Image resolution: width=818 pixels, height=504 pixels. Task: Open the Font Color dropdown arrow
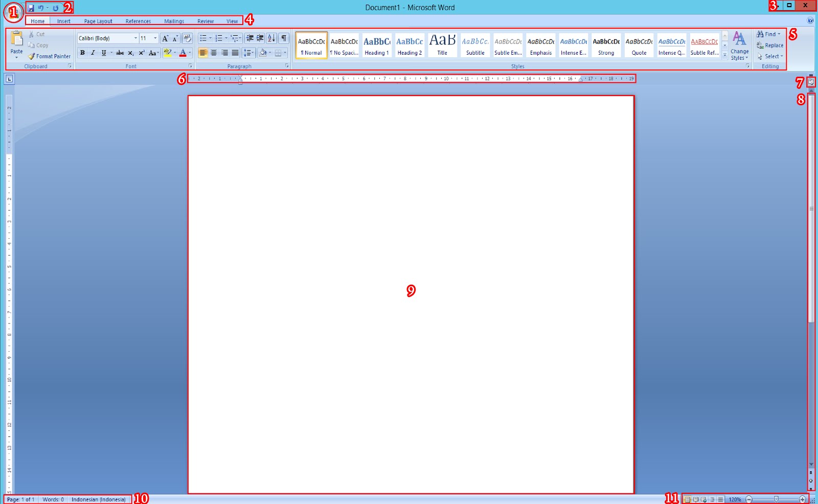[x=189, y=53]
